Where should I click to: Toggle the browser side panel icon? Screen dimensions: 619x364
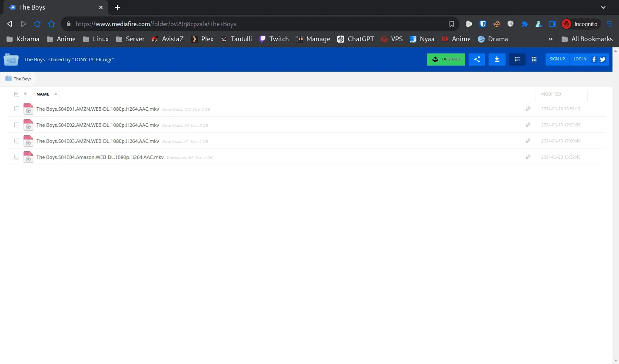pos(552,24)
